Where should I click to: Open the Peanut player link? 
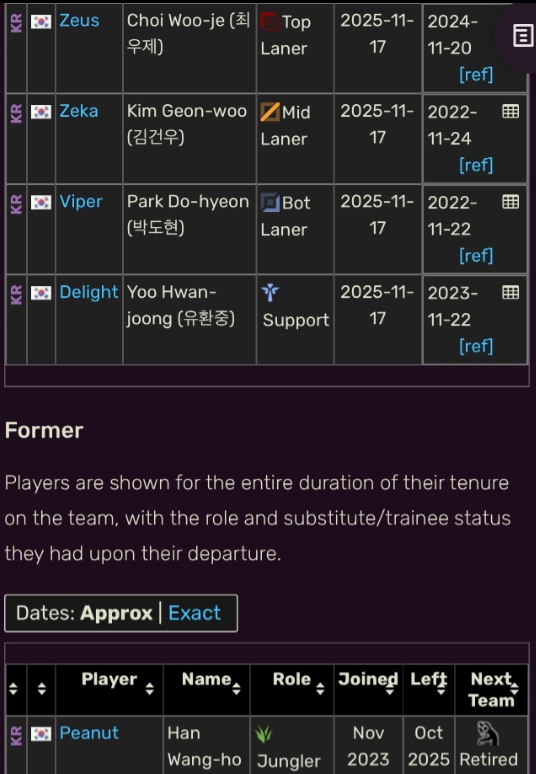coord(89,733)
